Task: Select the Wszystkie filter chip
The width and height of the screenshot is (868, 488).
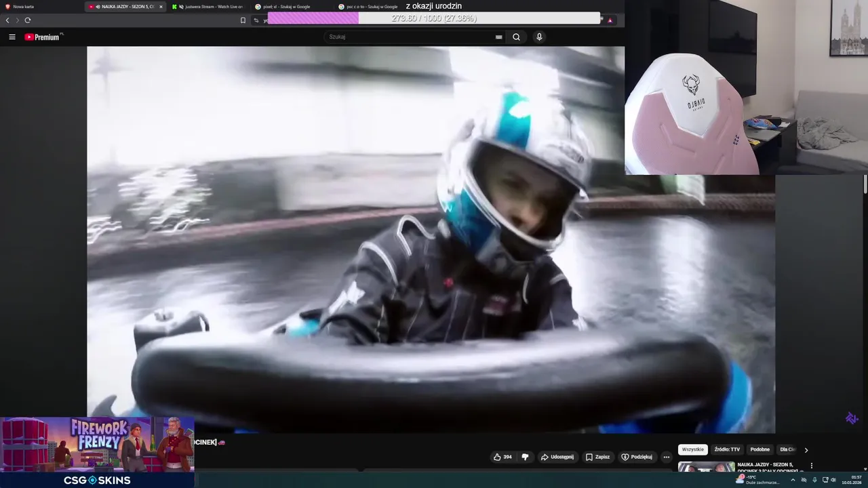Action: (x=693, y=449)
